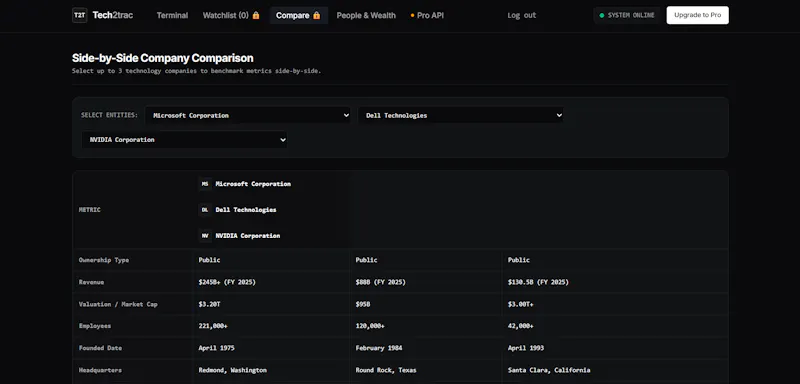Image resolution: width=800 pixels, height=384 pixels.
Task: Open the NVIDIA Corporation entity dropdown
Action: tap(184, 140)
